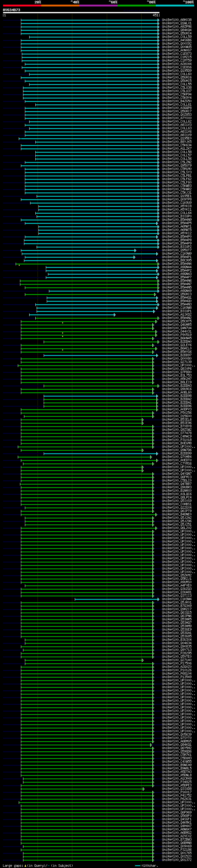The width and height of the screenshot is (197, 868).
Task: Select the UniRef100_A3QQP8 label
Action: [176, 108]
